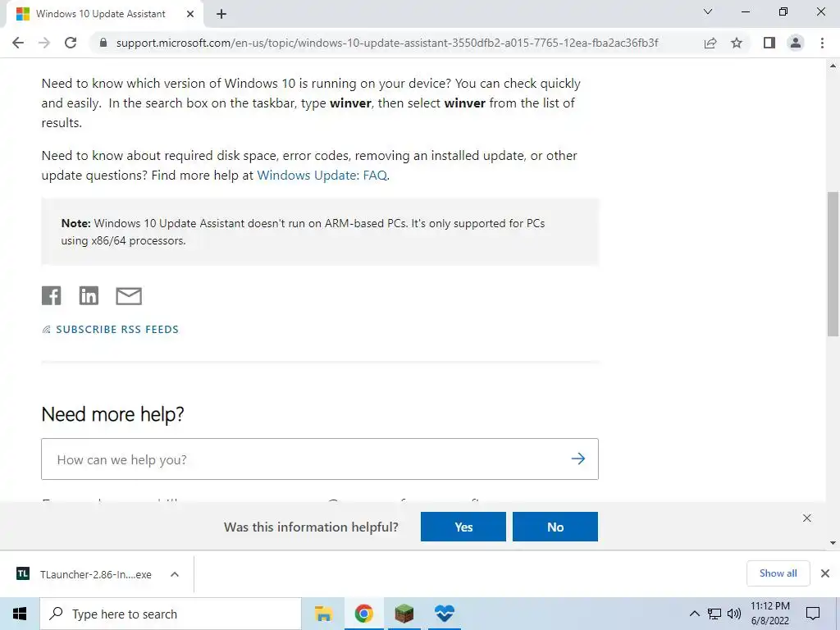Viewport: 840px width, 630px height.
Task: Open notification action center
Action: point(813,614)
